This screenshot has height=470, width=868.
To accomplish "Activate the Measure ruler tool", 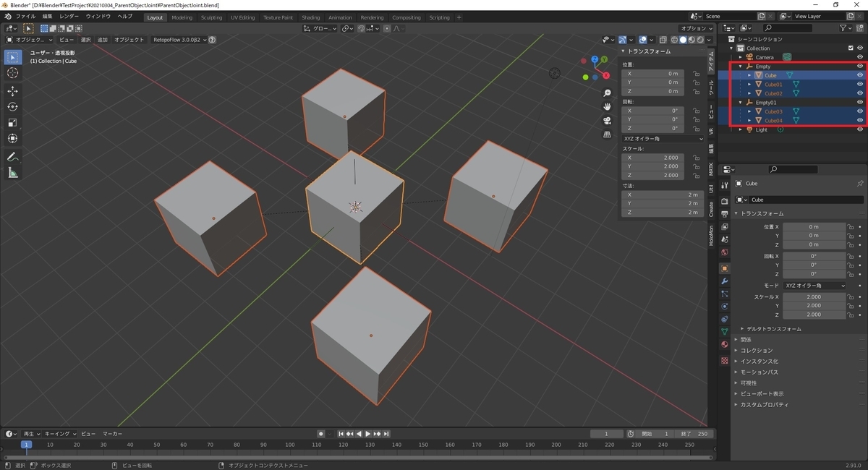I will [x=12, y=173].
